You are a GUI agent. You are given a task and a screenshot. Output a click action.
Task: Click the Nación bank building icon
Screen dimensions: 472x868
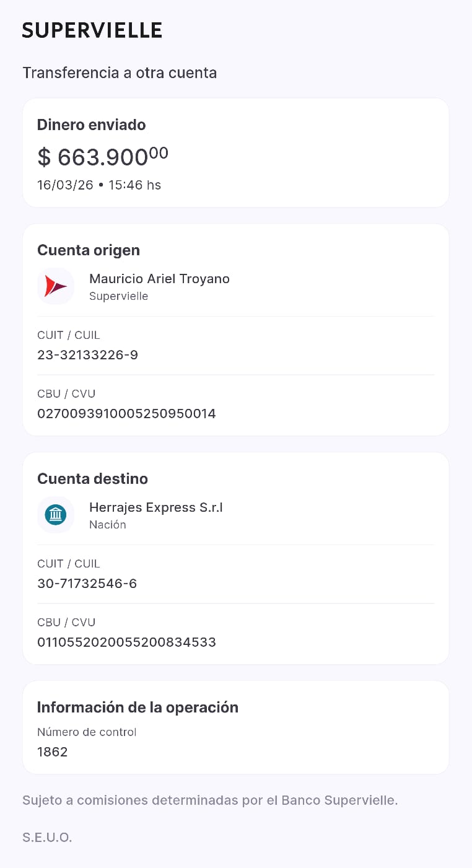[x=56, y=515]
